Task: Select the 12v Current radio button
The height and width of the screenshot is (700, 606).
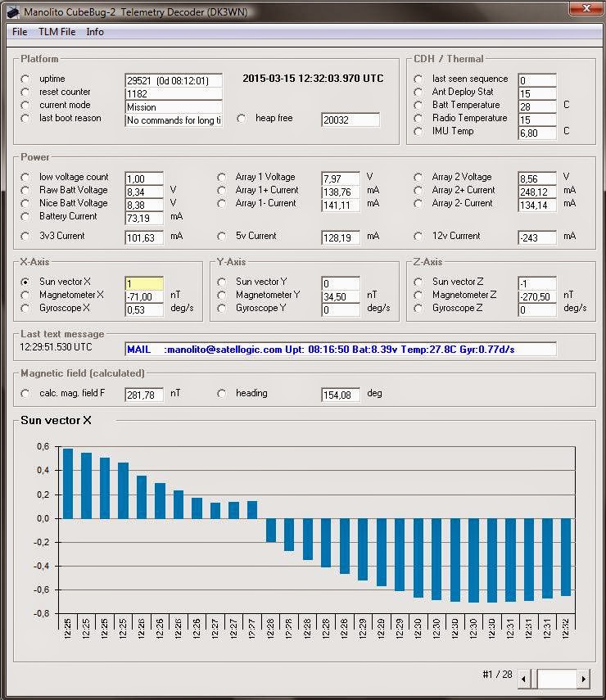Action: (418, 236)
